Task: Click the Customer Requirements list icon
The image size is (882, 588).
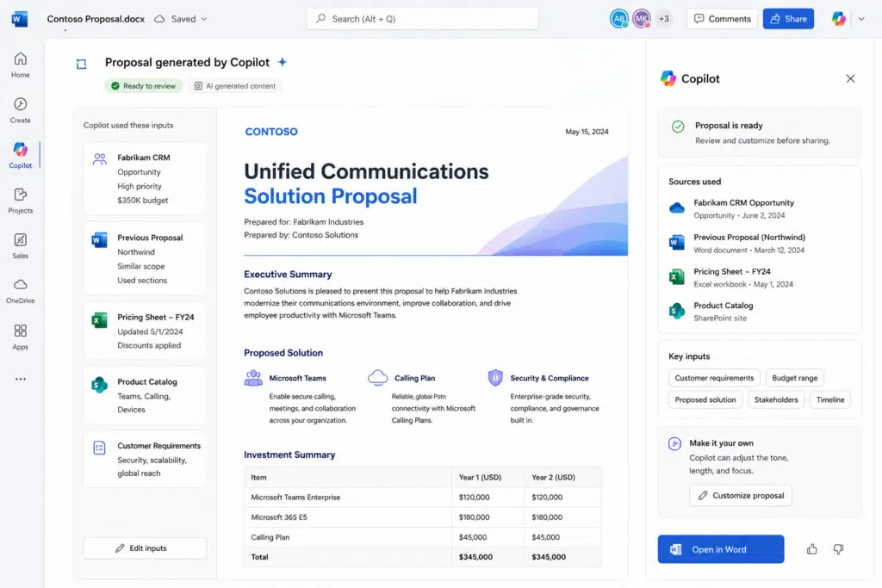Action: pos(100,448)
